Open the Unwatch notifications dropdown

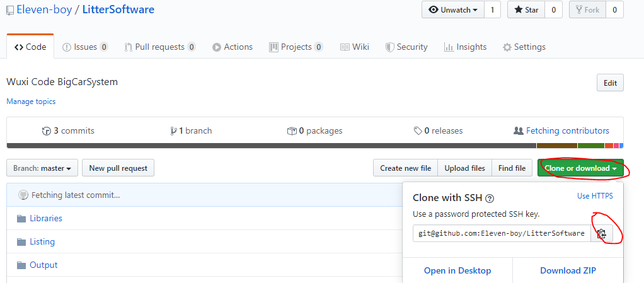452,10
